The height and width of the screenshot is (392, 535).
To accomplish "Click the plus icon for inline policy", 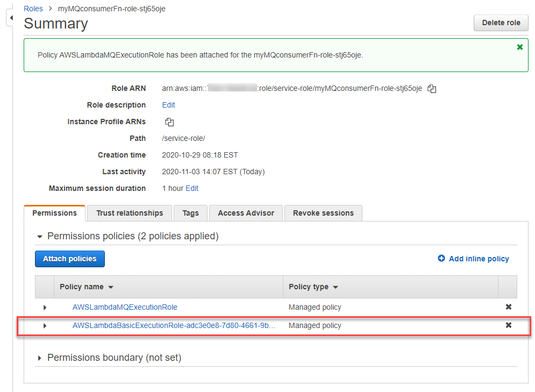I will (441, 258).
